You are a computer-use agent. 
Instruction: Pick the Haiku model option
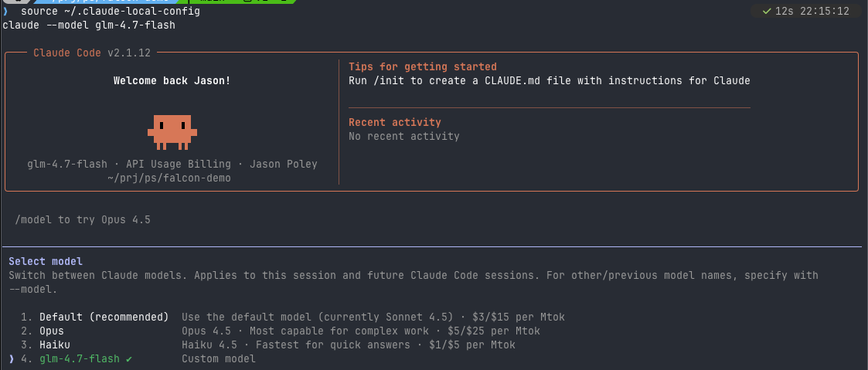coord(55,345)
